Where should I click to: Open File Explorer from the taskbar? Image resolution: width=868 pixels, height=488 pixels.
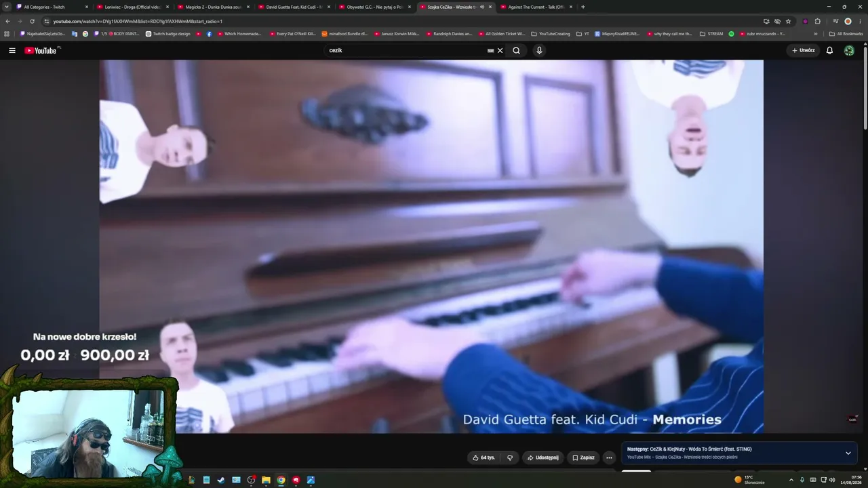click(x=266, y=480)
